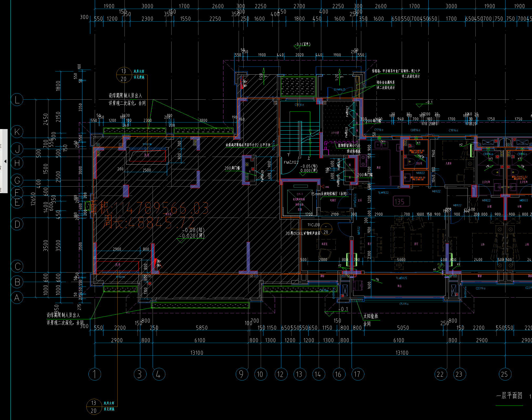Select grid axis bubble 10 at the bottom
The width and height of the screenshot is (532, 420).
pos(260,374)
